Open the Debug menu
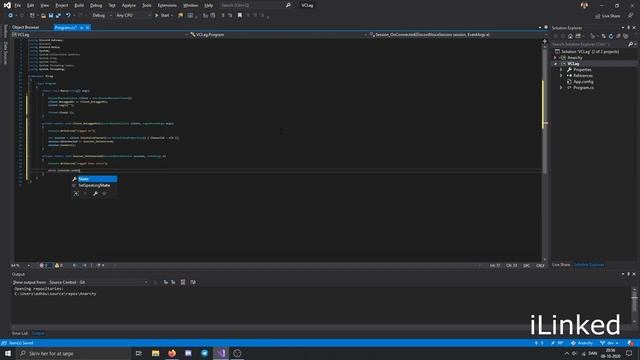640x360 pixels. (96, 5)
